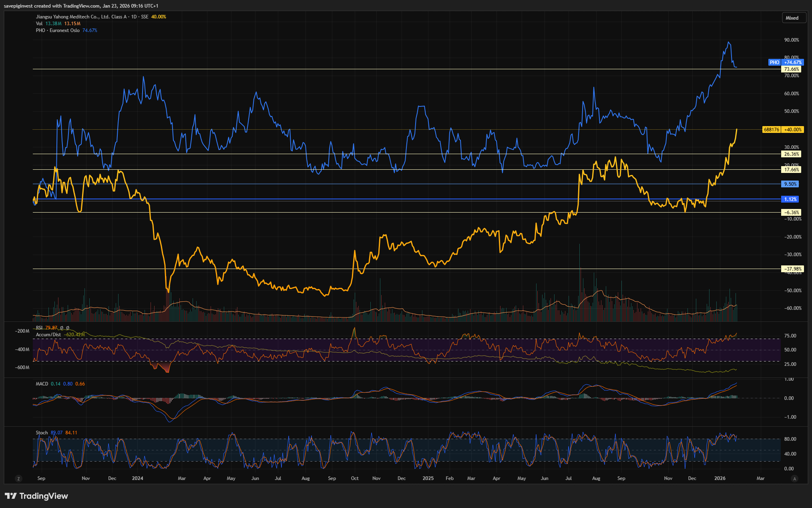Select the RSI indicator legend label
The width and height of the screenshot is (812, 508).
click(39, 328)
